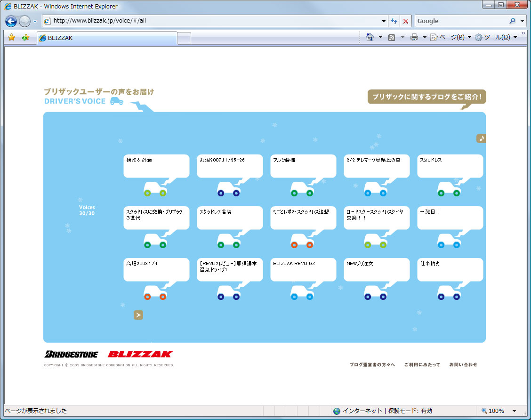Open the NEWブリ注文 voice bubble
The height and width of the screenshot is (420, 531).
(377, 270)
